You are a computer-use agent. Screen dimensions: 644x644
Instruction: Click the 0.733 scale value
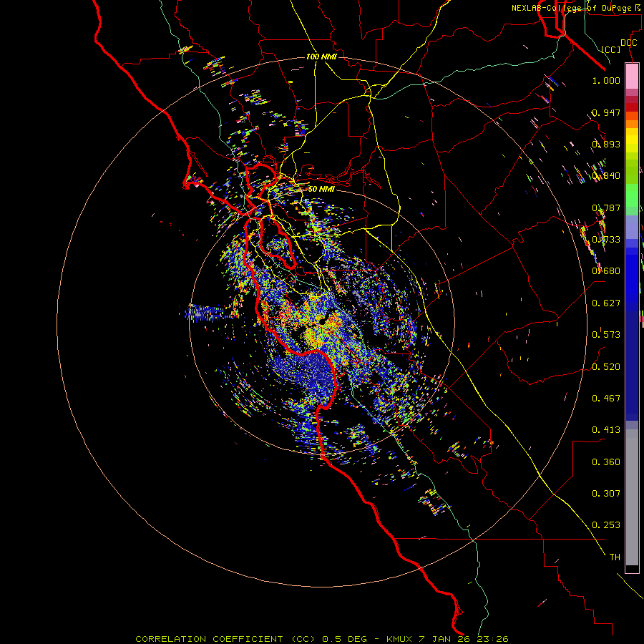click(x=606, y=240)
